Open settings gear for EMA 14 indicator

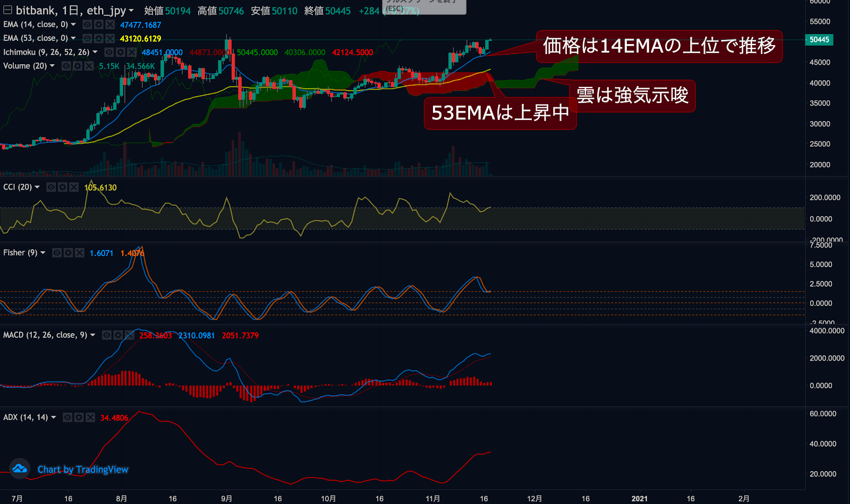click(x=99, y=24)
